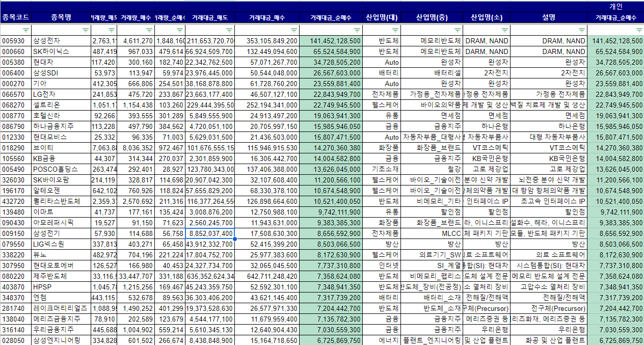
Task: Click the 에너지 industry cell
Action: 382,340
